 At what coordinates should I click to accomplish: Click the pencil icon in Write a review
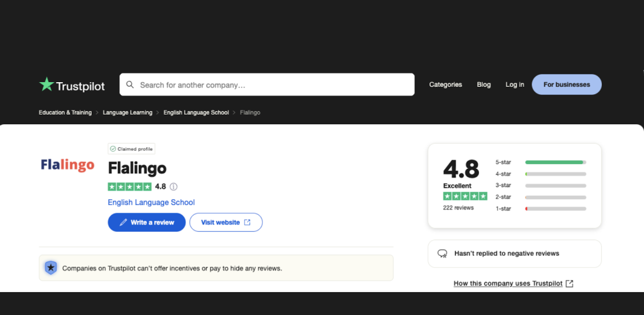pyautogui.click(x=123, y=222)
